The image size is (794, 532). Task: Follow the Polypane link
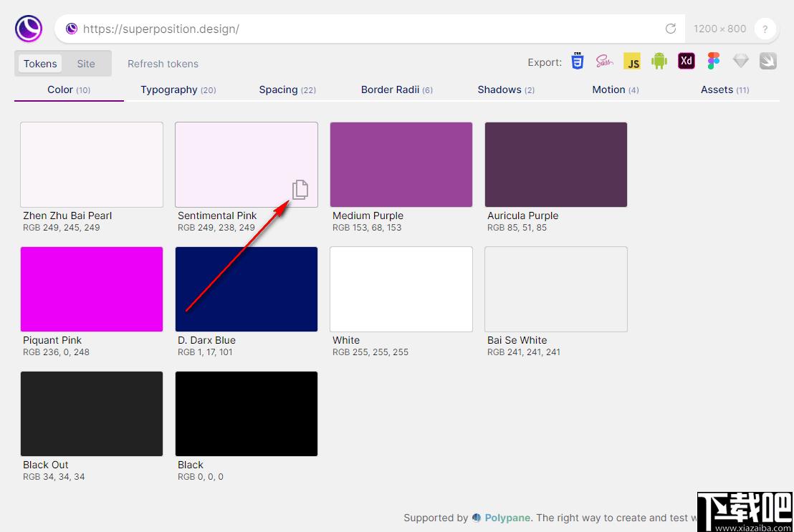(507, 517)
